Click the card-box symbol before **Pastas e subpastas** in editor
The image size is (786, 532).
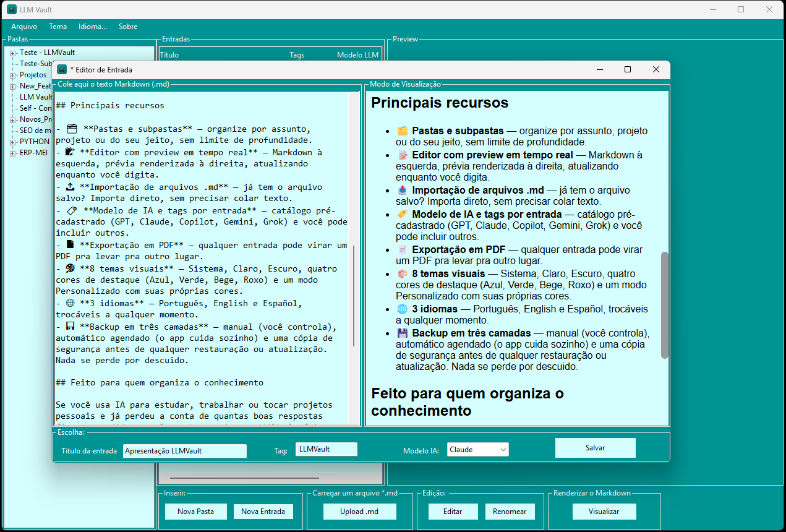[72, 129]
